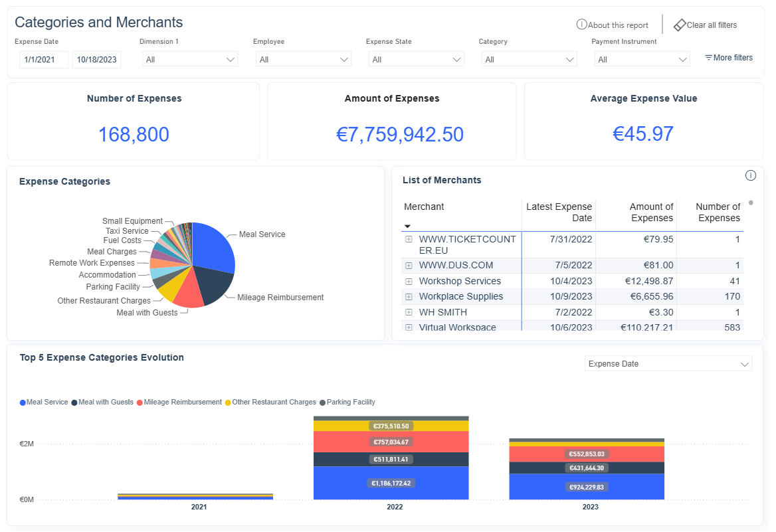Open the Category filter dropdown

pos(529,59)
